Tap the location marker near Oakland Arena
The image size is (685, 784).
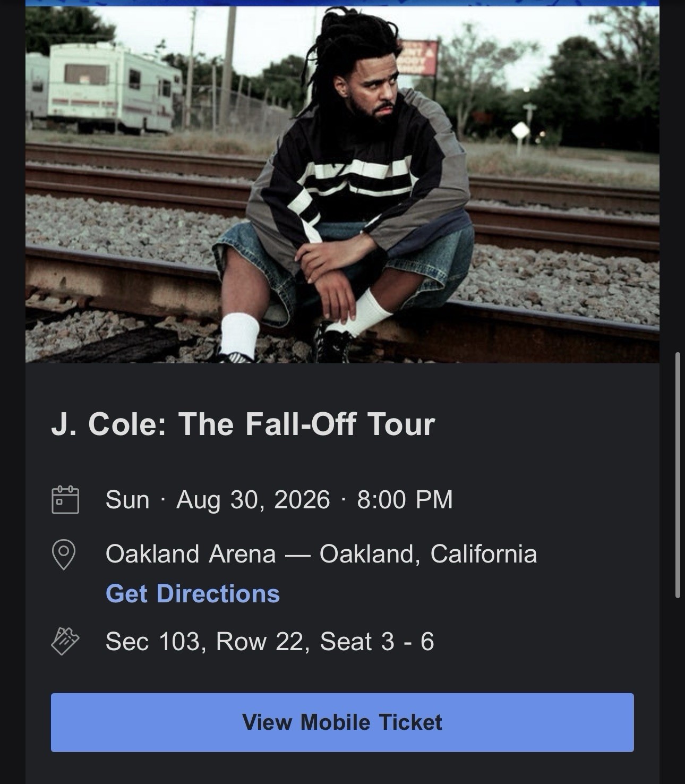65,554
